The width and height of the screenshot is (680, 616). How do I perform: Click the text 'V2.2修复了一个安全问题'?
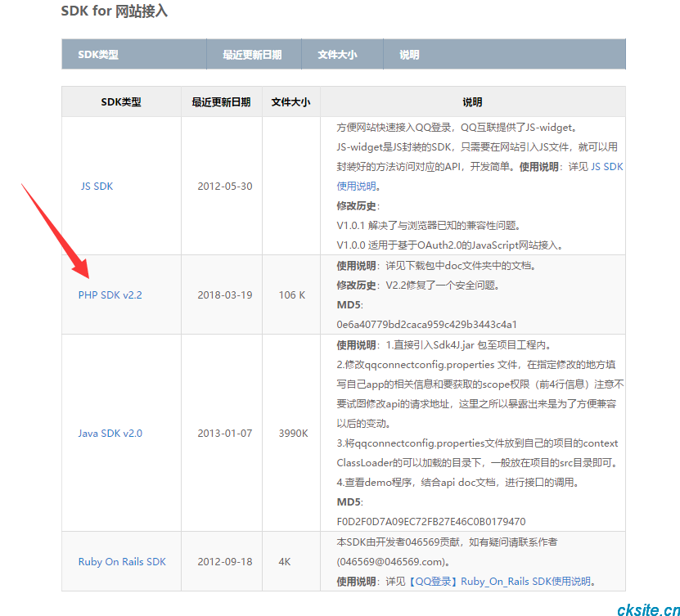pos(443,286)
